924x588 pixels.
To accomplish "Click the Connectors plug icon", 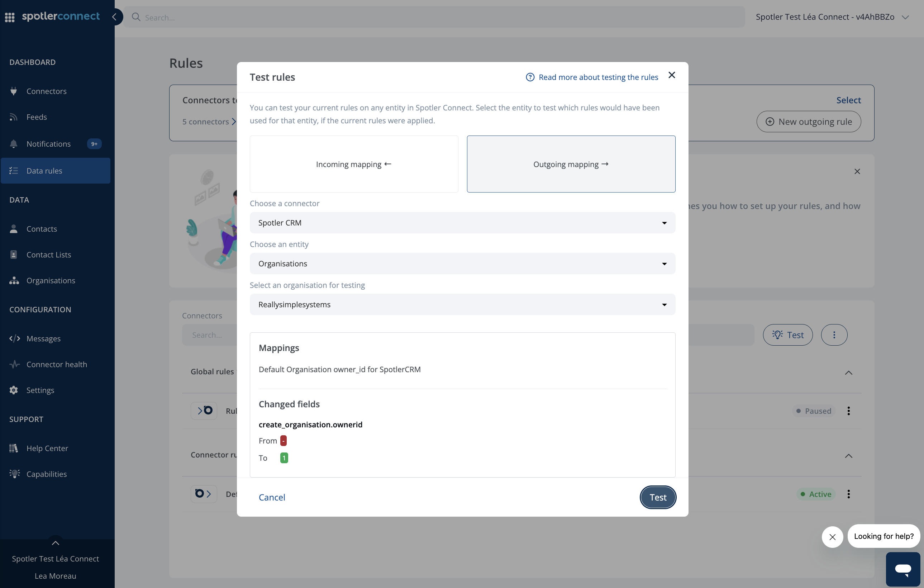I will tap(14, 91).
